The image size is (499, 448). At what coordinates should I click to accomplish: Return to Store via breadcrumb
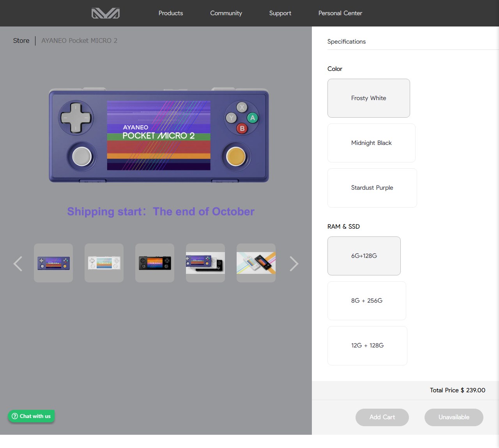click(x=21, y=41)
